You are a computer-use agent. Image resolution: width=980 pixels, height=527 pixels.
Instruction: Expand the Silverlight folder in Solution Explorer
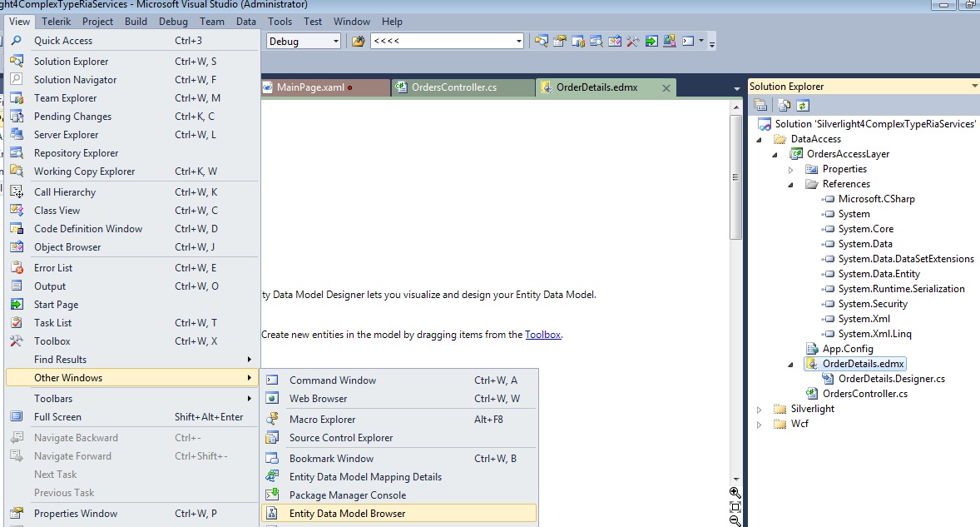pos(760,410)
